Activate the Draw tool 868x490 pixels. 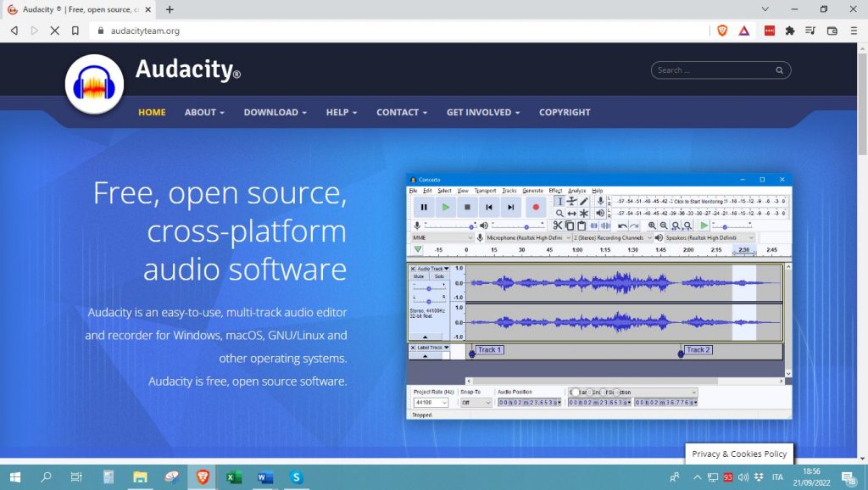pos(584,201)
